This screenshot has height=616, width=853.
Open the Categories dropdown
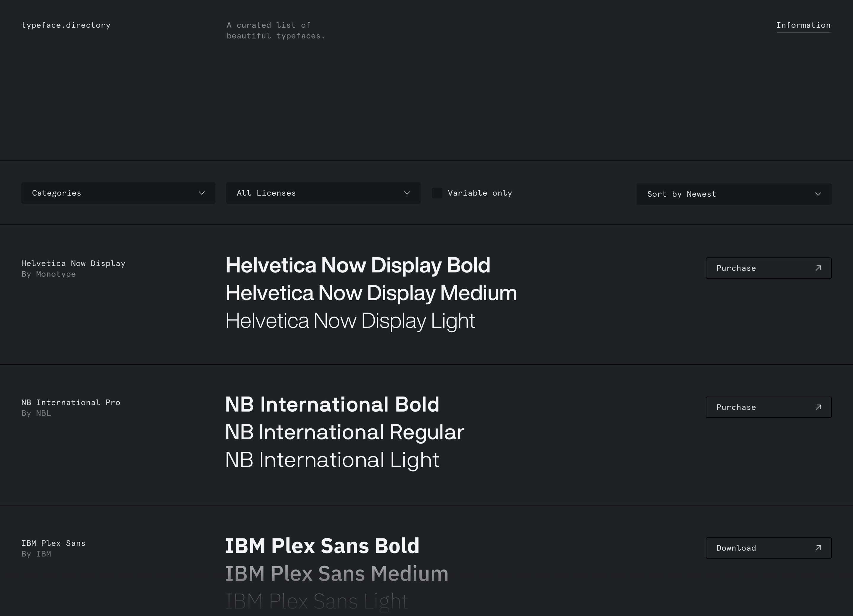pos(118,193)
